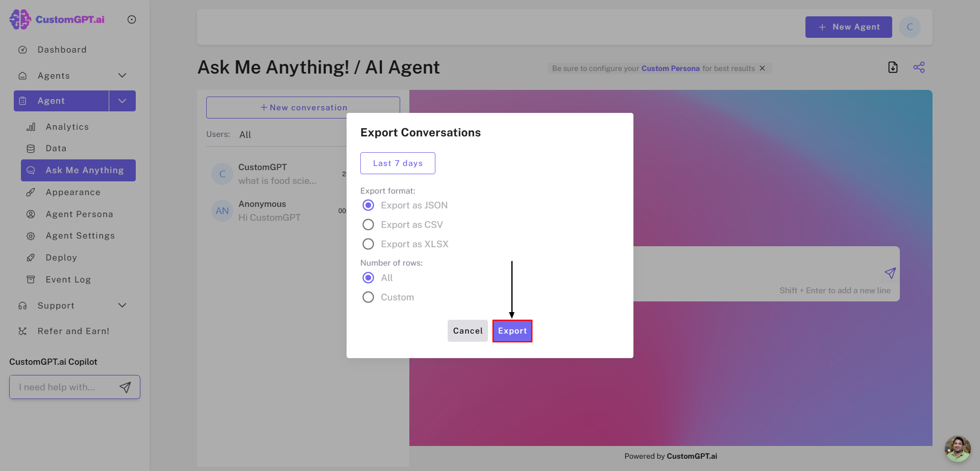Click the Data database icon

(31, 148)
